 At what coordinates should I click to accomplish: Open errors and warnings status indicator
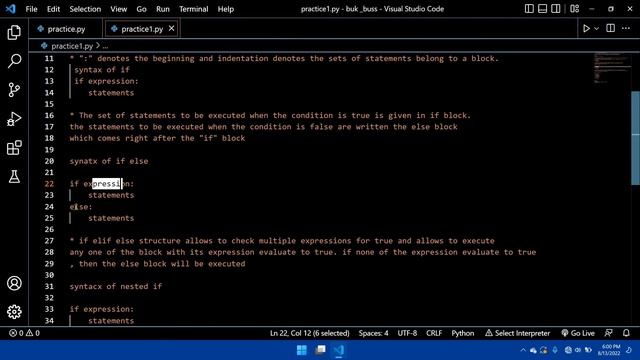(x=24, y=333)
